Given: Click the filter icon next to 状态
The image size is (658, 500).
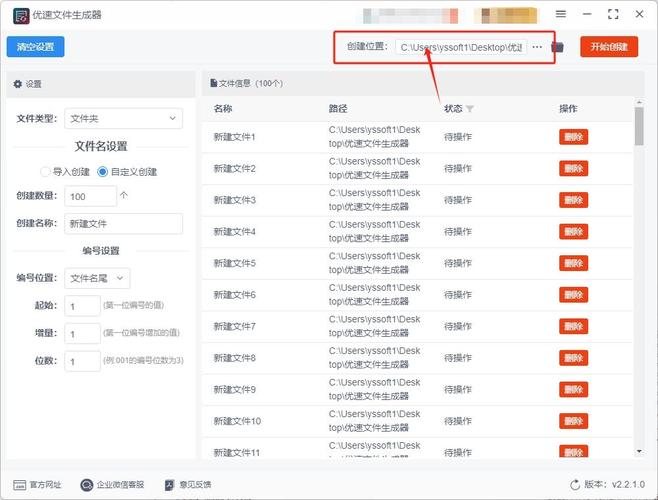Looking at the screenshot, I should [x=470, y=109].
